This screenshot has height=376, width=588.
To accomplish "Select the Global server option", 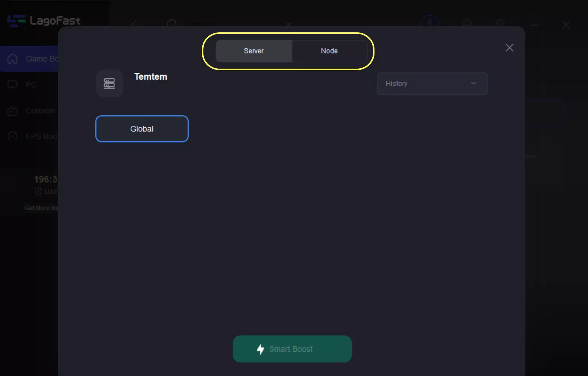I will [x=142, y=129].
